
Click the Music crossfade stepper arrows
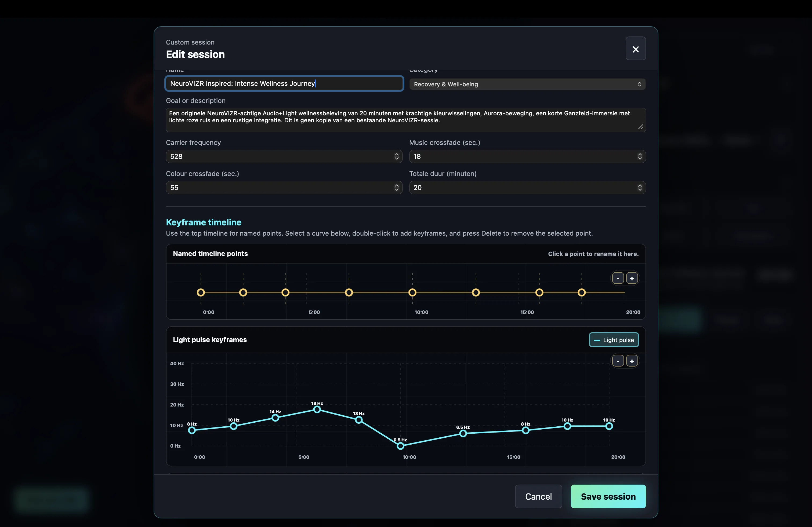coord(640,156)
